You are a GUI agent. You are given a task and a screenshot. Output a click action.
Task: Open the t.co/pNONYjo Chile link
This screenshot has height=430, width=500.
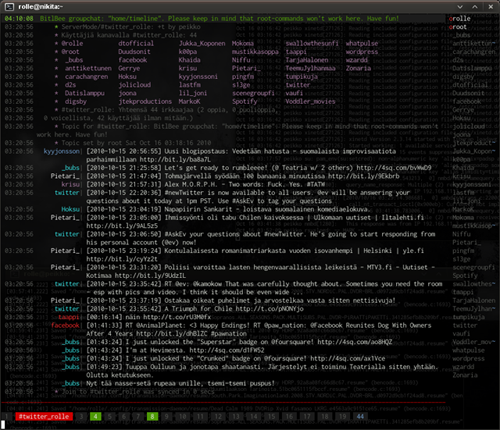[x=269, y=309]
